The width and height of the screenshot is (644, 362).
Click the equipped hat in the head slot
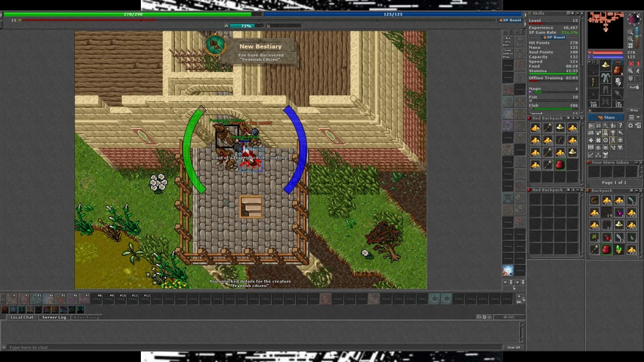pyautogui.click(x=606, y=66)
